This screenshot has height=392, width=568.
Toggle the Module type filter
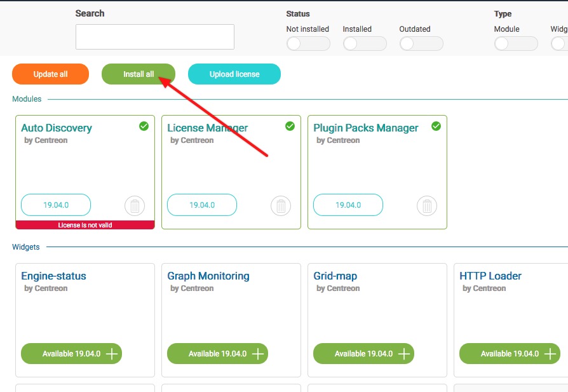[516, 44]
